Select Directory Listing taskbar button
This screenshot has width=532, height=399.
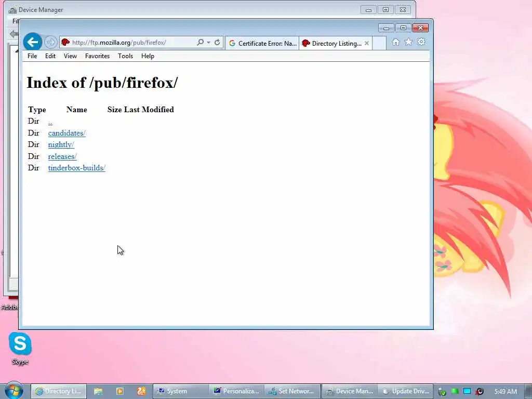(x=59, y=391)
